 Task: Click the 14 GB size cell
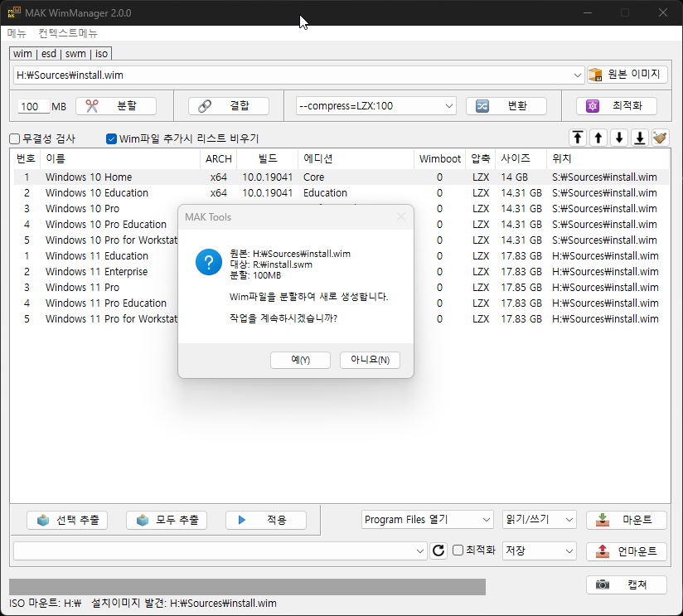[x=514, y=177]
